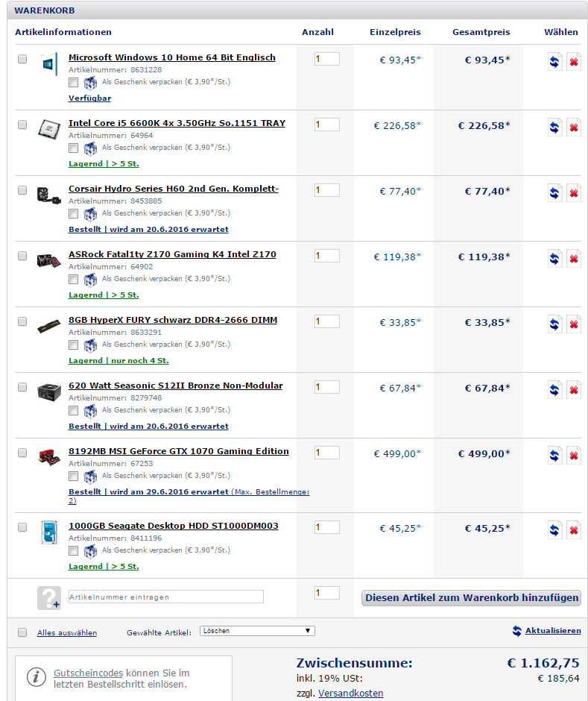The image size is (588, 701).
Task: Tick the Alles auswählen checkbox
Action: coord(22,632)
